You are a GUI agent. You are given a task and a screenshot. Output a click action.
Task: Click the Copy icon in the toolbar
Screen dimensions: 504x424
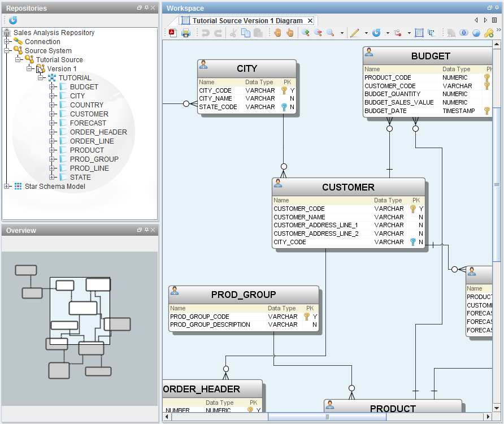click(246, 33)
